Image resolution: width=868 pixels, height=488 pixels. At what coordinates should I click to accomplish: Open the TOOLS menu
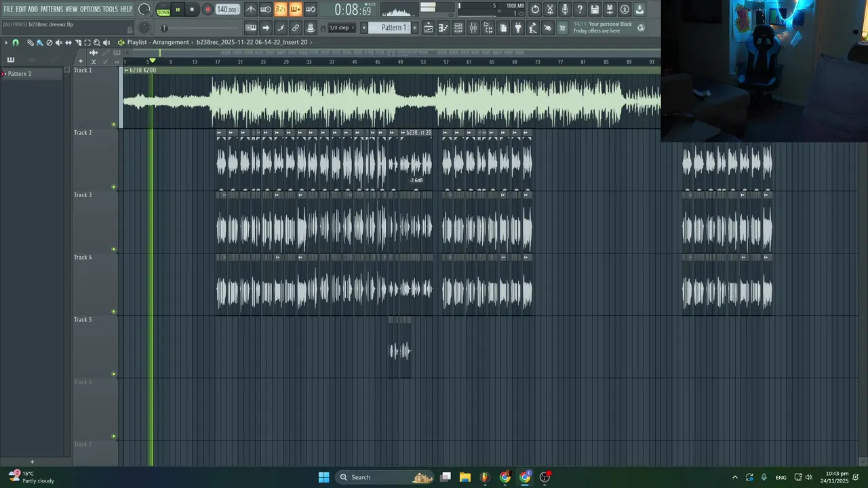coord(110,9)
